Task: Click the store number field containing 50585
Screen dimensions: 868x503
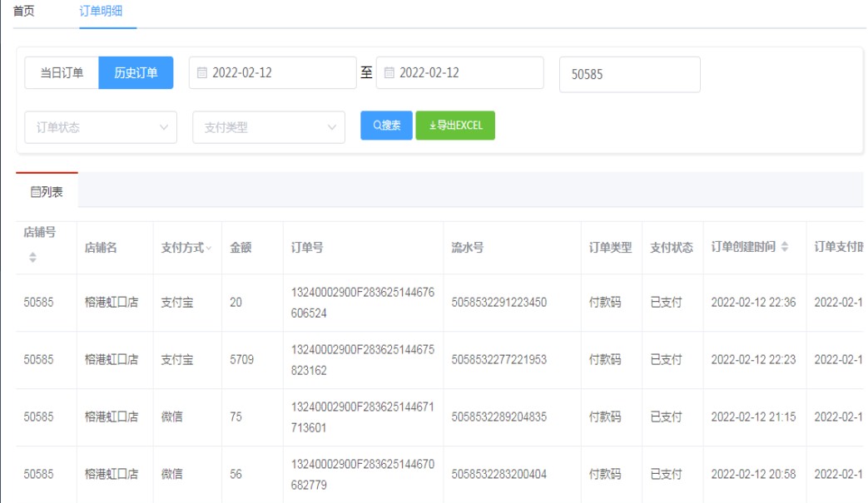Action: click(x=629, y=75)
